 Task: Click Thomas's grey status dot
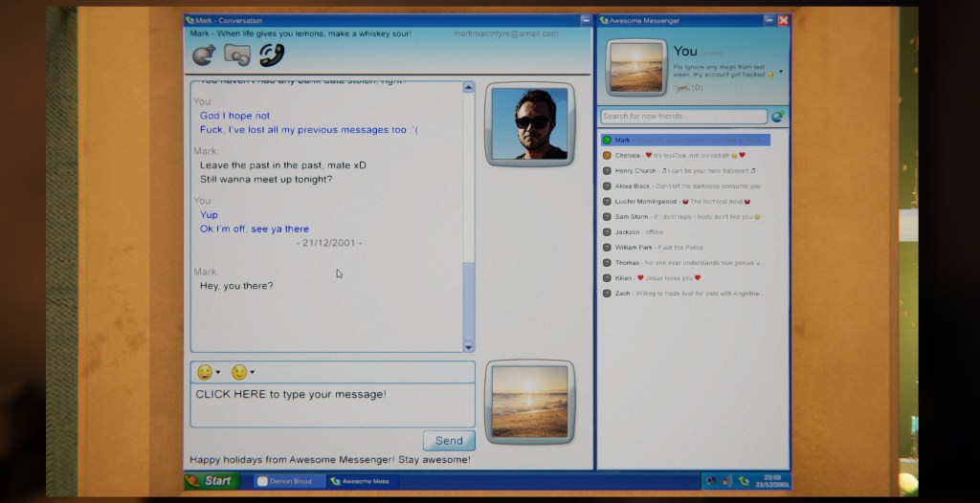(607, 262)
